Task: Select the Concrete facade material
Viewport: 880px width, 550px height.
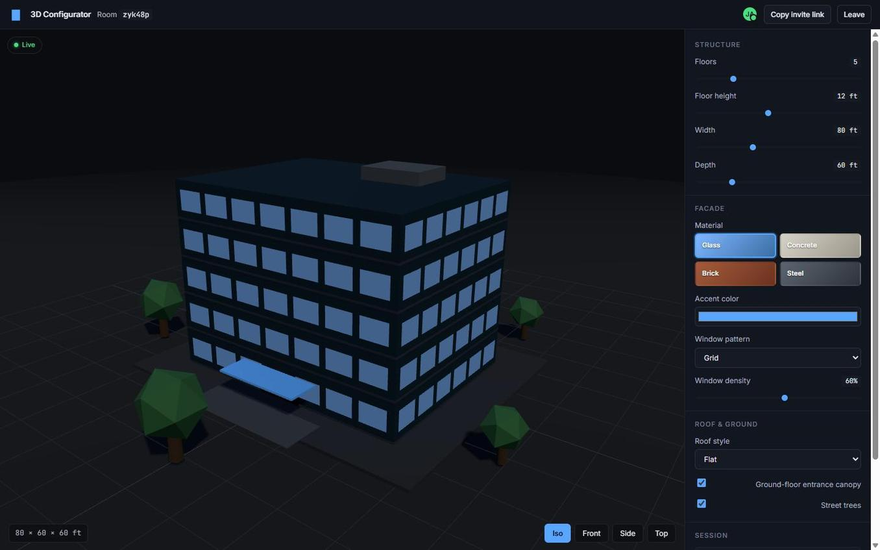Action: click(820, 245)
